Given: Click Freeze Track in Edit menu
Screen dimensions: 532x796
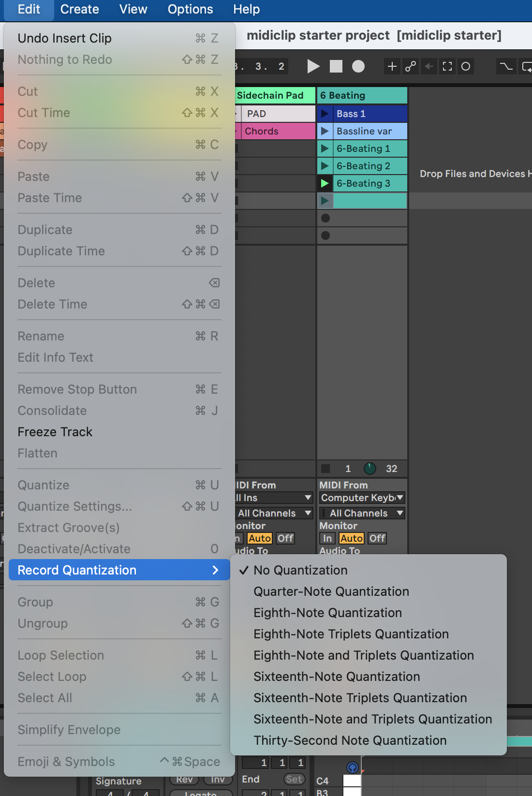Looking at the screenshot, I should point(55,432).
